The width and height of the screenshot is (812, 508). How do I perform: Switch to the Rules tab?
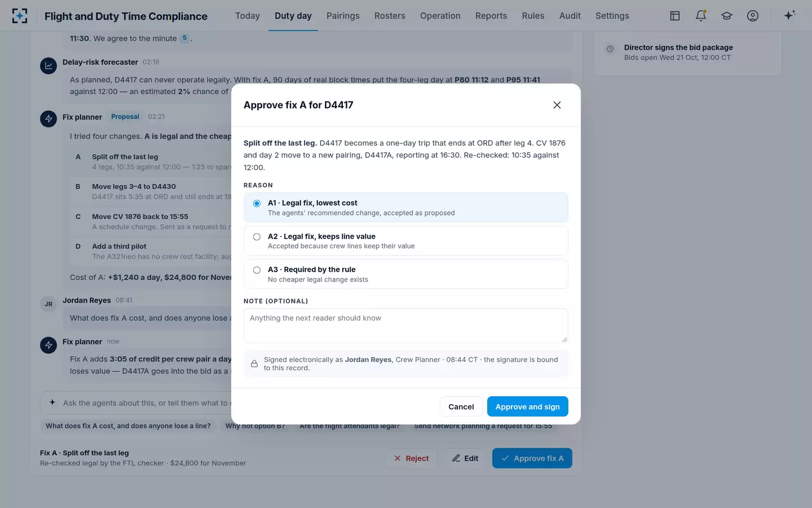coord(533,16)
